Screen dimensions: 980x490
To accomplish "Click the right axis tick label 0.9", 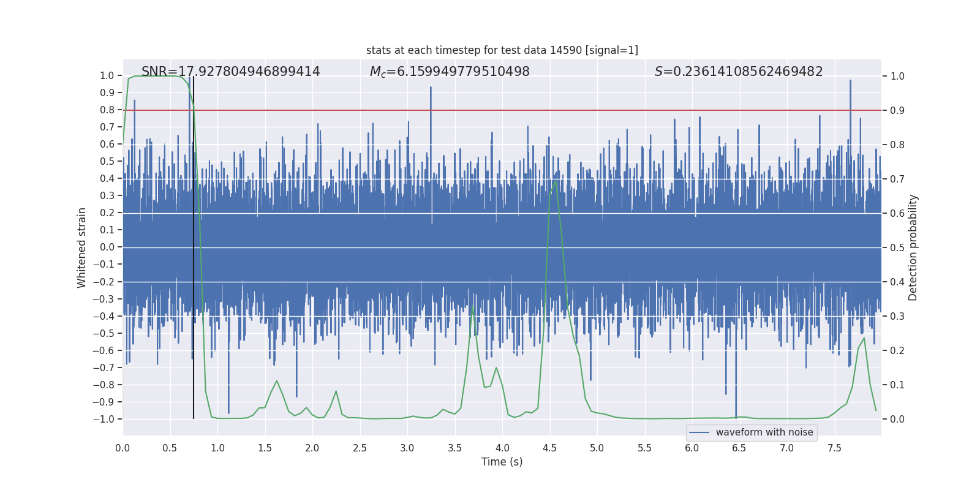I will [897, 110].
